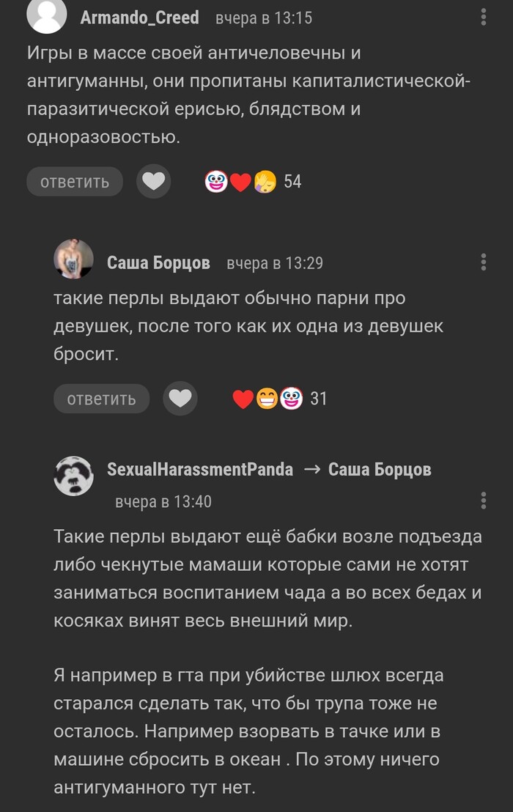
Task: Open SexualHarassmentPanda panda avatar
Action: click(x=74, y=476)
